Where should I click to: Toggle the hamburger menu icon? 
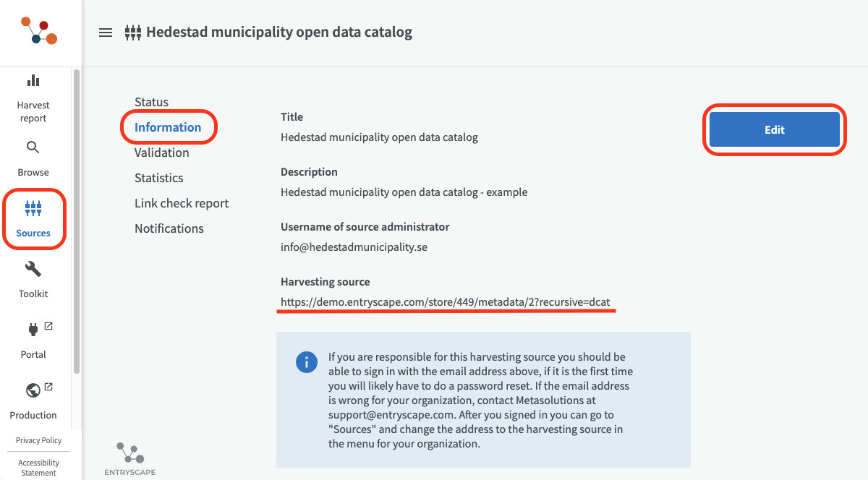pos(106,33)
